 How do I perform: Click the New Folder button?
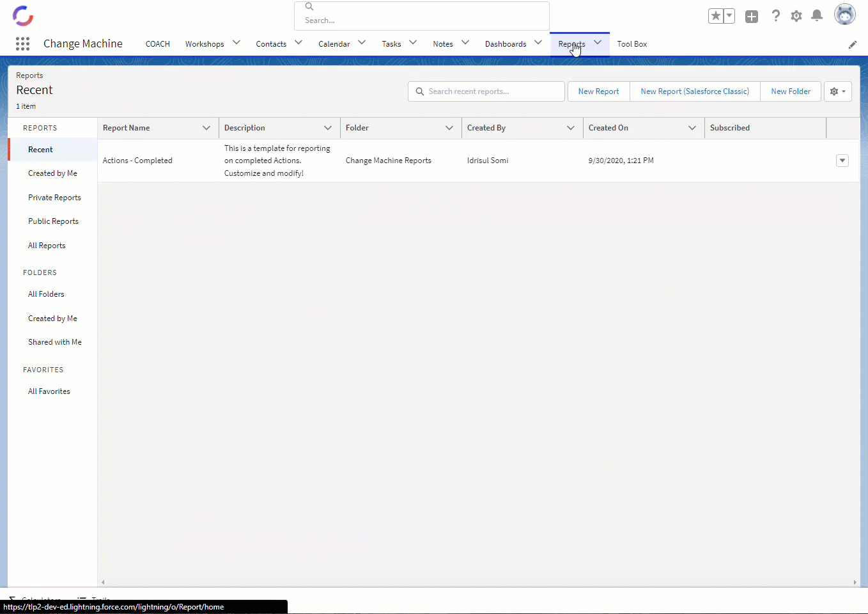(791, 91)
